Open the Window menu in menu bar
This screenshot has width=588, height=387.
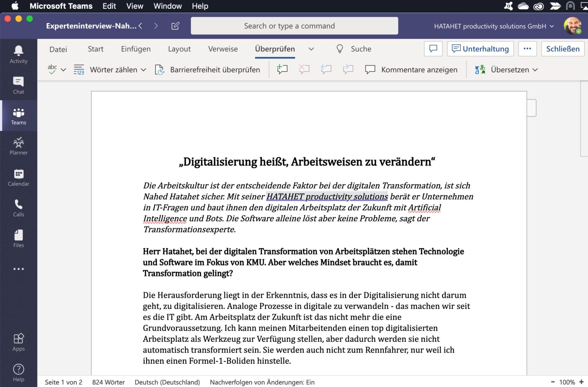[x=168, y=6]
